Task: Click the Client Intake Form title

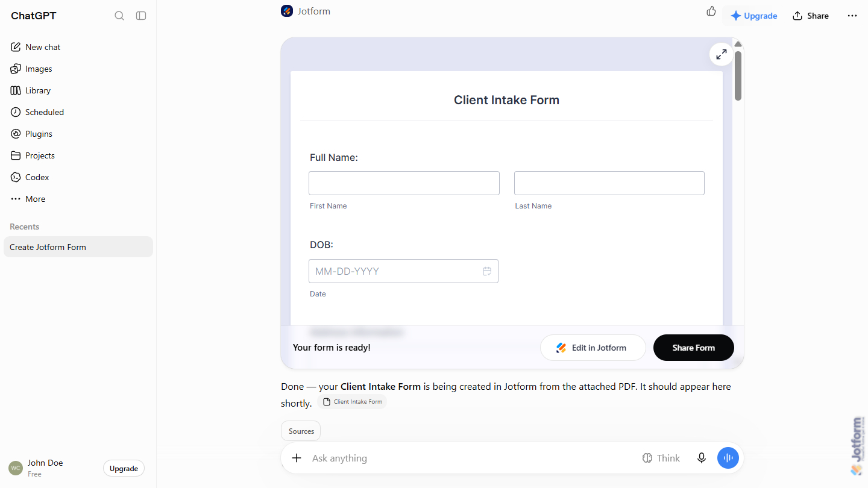Action: [x=506, y=100]
